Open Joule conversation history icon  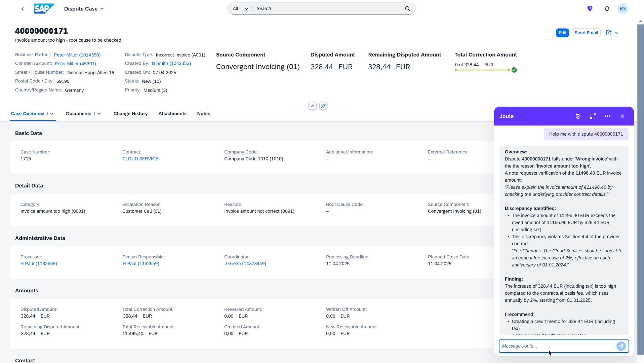[578, 116]
